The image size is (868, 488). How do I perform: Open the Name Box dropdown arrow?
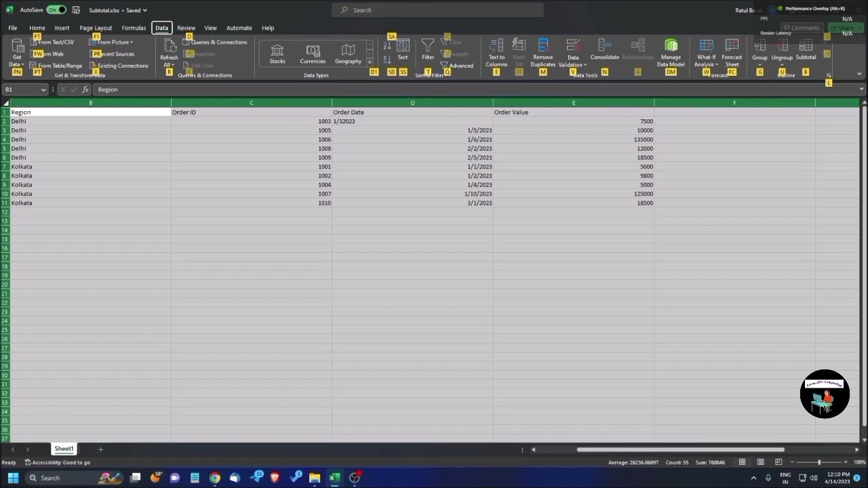click(x=43, y=89)
